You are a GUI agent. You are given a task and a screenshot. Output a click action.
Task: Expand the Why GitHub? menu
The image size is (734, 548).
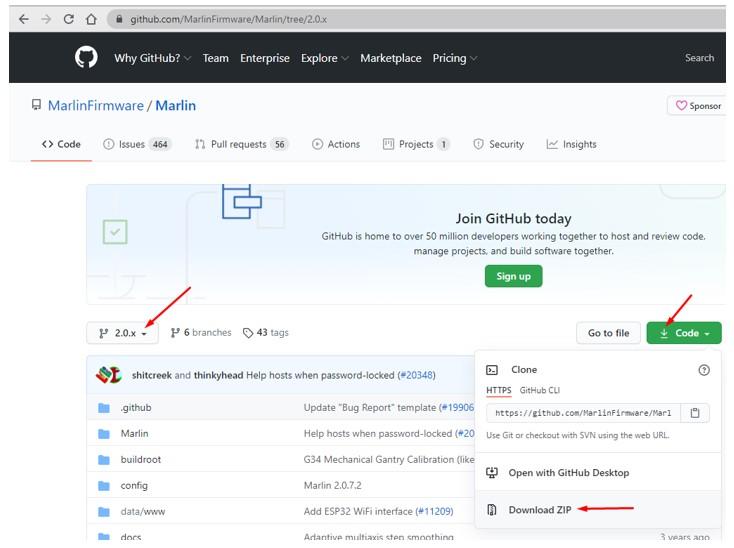tap(153, 58)
